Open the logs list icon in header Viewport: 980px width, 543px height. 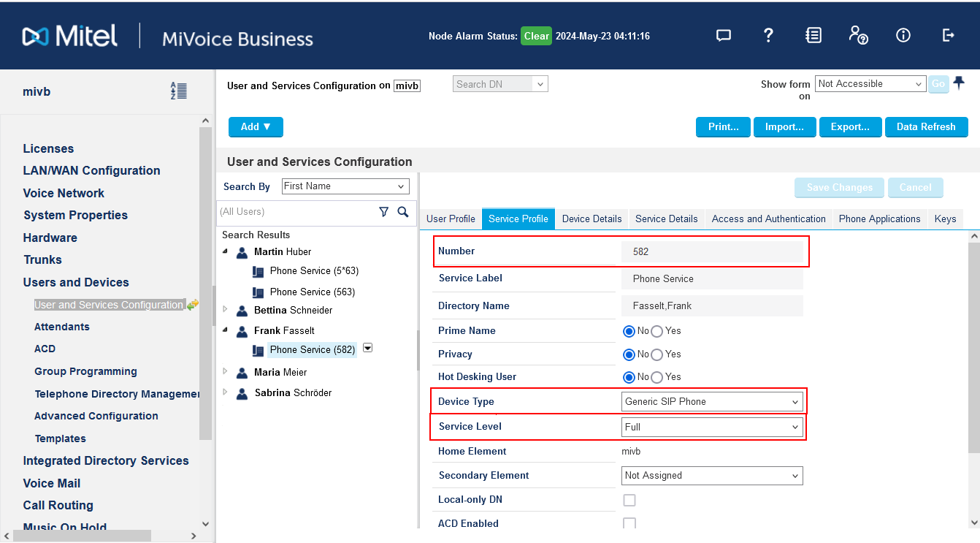tap(814, 36)
